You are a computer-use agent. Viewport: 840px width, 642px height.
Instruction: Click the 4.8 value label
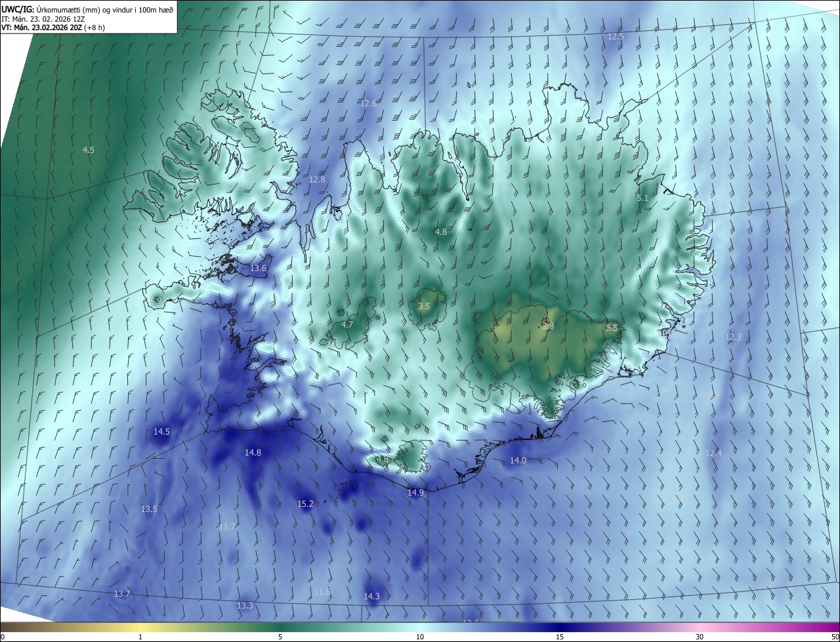(x=441, y=232)
